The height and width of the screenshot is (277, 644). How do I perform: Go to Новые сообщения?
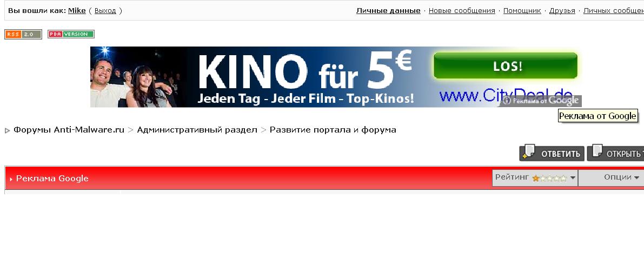(x=462, y=11)
